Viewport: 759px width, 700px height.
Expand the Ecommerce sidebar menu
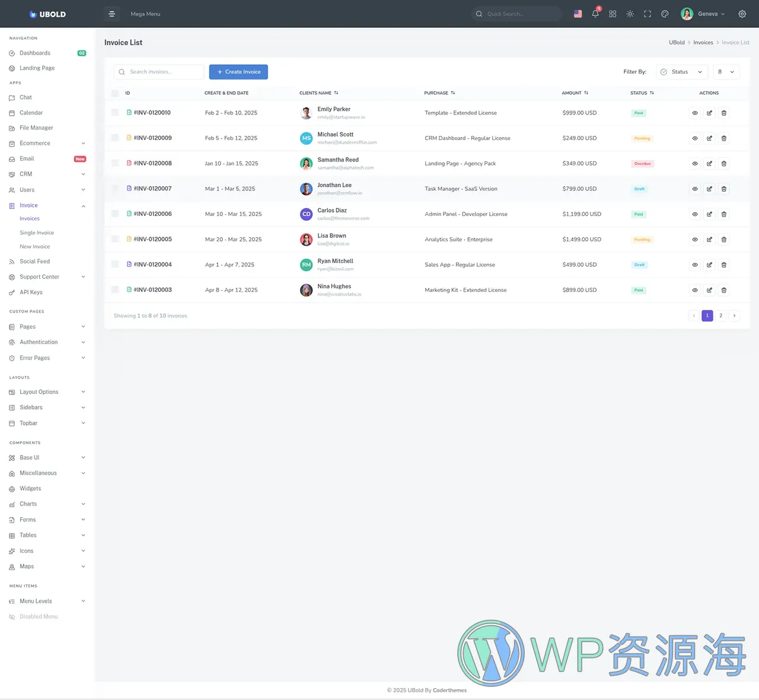tap(36, 143)
